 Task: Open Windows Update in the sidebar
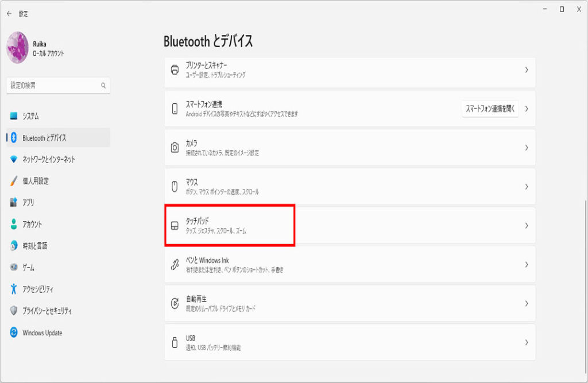click(x=42, y=333)
